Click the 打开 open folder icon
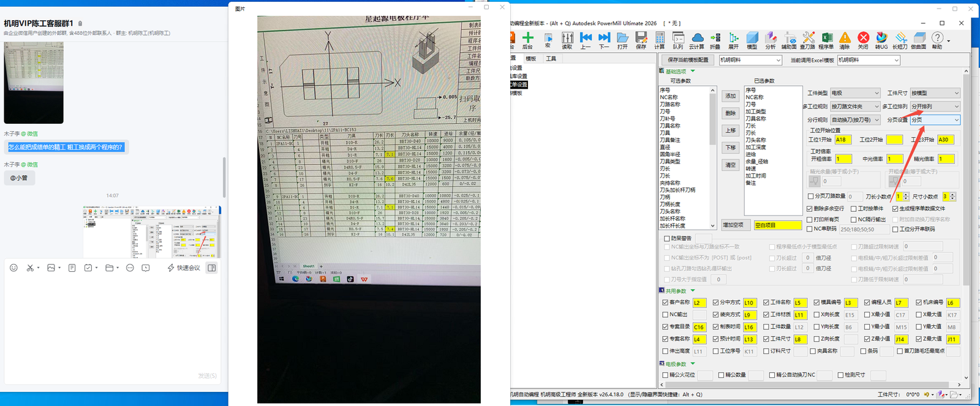980x406 pixels. tap(622, 40)
